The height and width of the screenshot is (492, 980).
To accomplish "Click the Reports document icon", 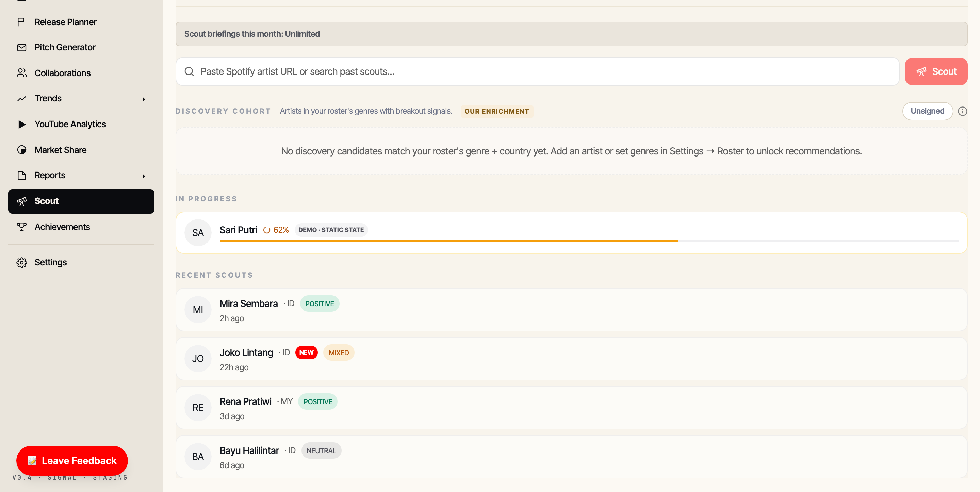I will click(x=22, y=176).
